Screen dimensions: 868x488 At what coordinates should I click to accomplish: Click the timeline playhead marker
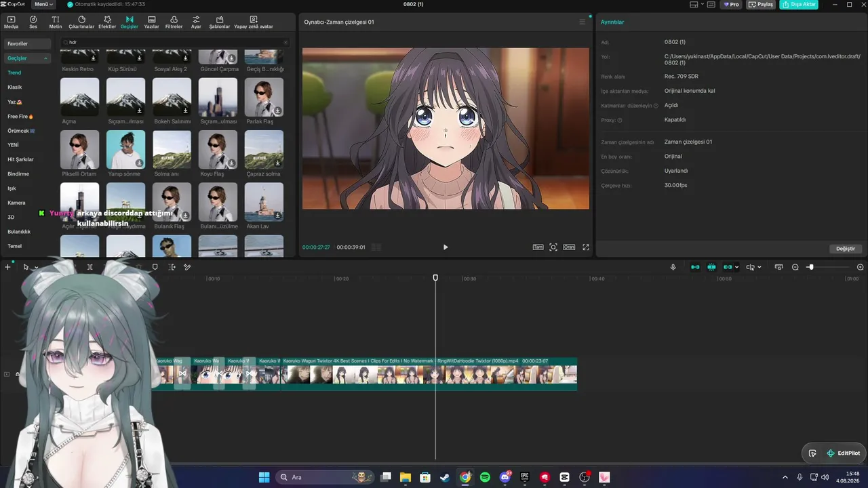[435, 278]
